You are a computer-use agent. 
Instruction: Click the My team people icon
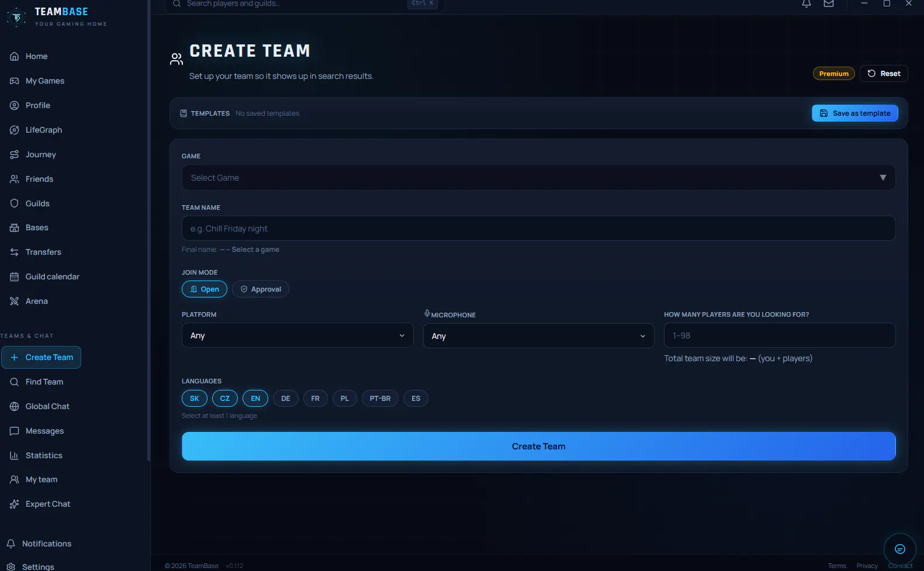(15, 480)
